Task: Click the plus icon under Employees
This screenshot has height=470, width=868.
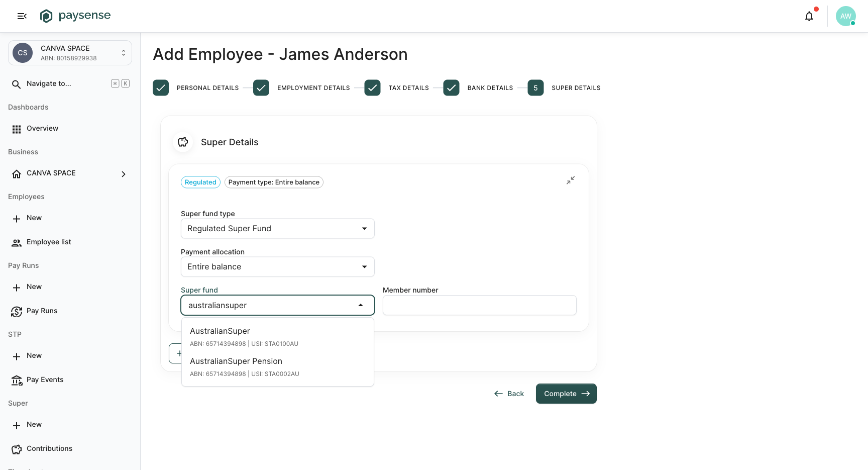Action: pyautogui.click(x=17, y=219)
